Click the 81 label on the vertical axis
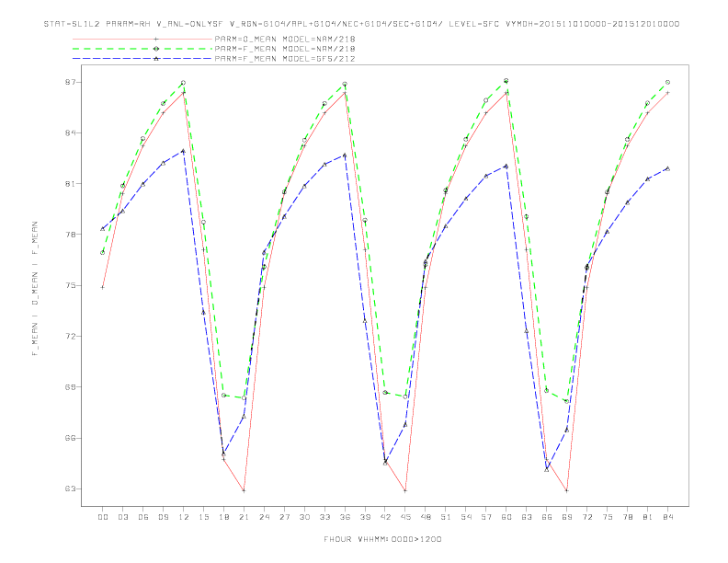 coord(71,184)
